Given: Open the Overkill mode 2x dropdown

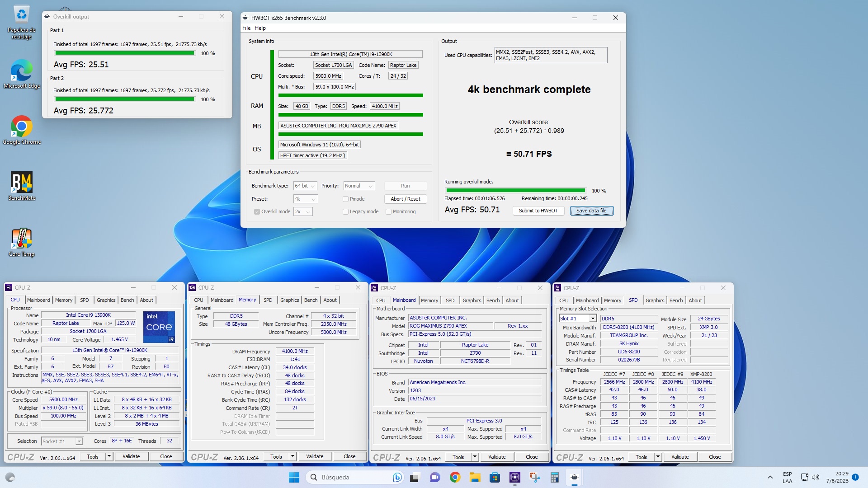Looking at the screenshot, I should click(303, 211).
